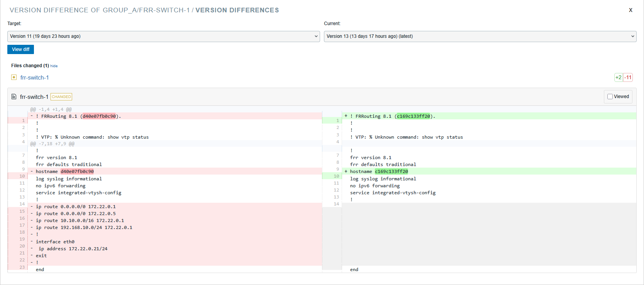Expand the @@ -1,4 +1,4 @@ hunk header
The width and height of the screenshot is (644, 285).
(x=51, y=109)
